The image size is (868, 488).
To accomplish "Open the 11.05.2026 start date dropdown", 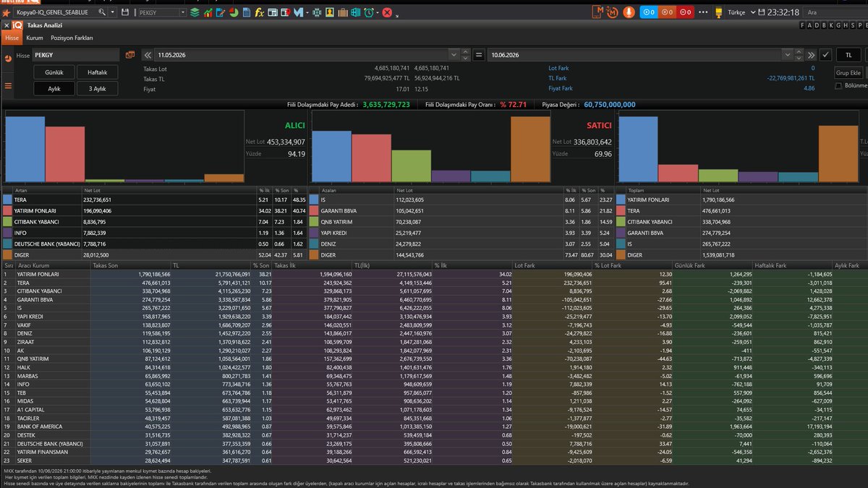I will [454, 54].
